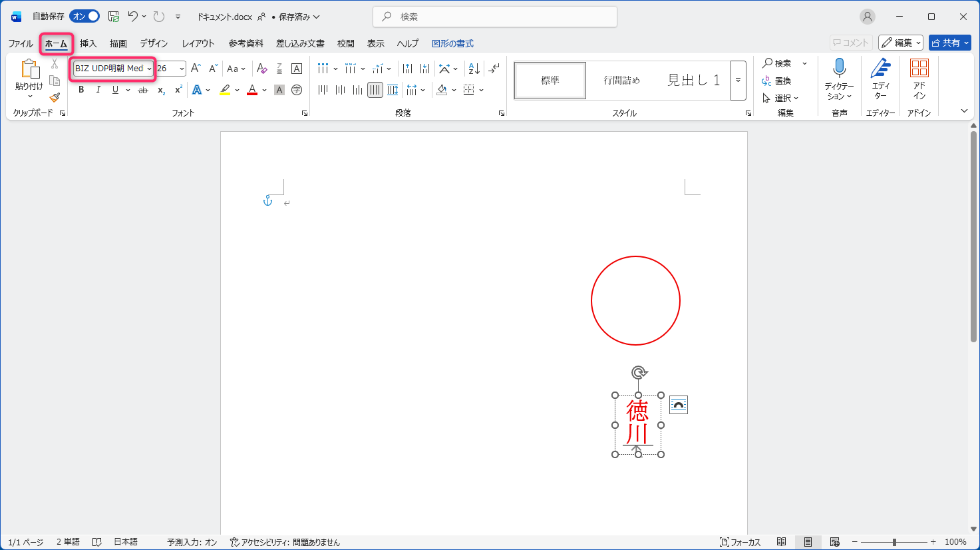Image resolution: width=980 pixels, height=550 pixels.
Task: Click the 共有 share button
Action: pyautogui.click(x=949, y=43)
